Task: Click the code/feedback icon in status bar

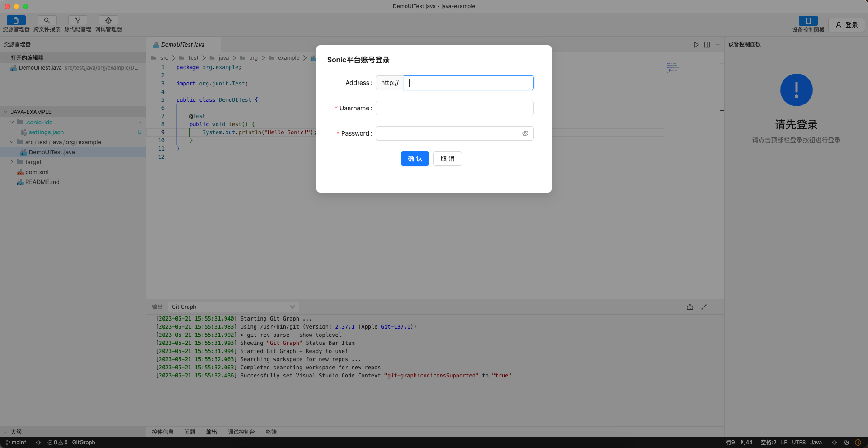Action: pos(846,443)
